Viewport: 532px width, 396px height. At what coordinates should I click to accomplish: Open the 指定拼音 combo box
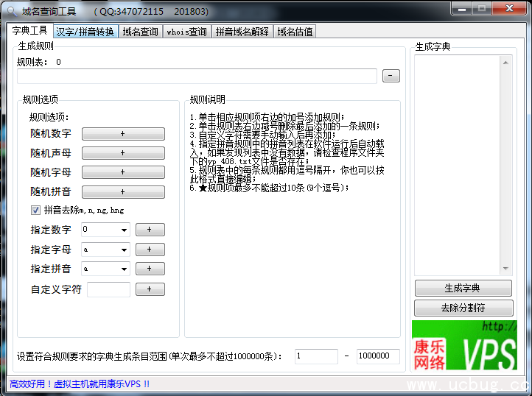coord(123,269)
